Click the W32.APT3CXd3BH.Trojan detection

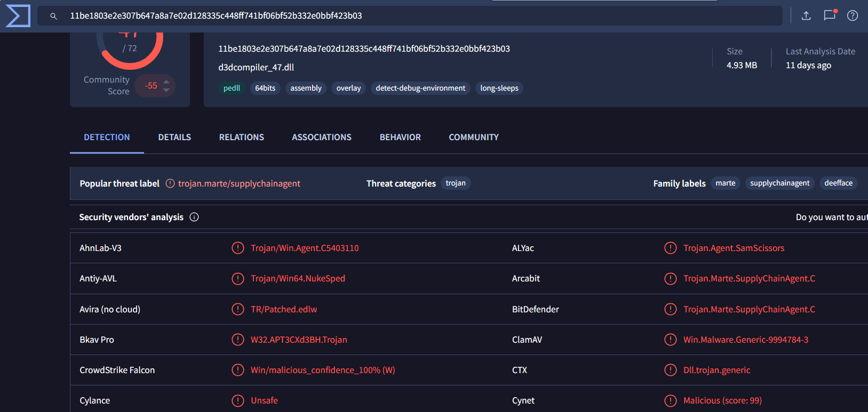click(299, 340)
